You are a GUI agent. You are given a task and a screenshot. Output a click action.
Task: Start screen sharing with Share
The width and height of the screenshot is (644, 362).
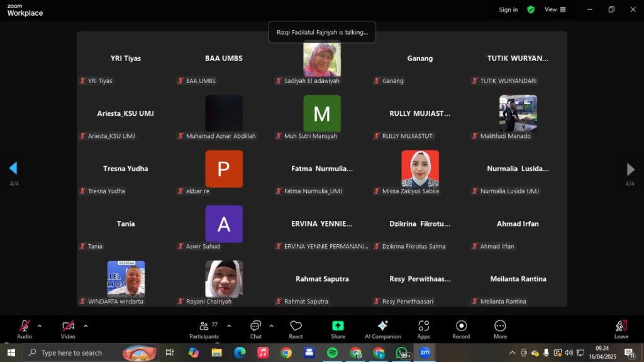pyautogui.click(x=338, y=329)
